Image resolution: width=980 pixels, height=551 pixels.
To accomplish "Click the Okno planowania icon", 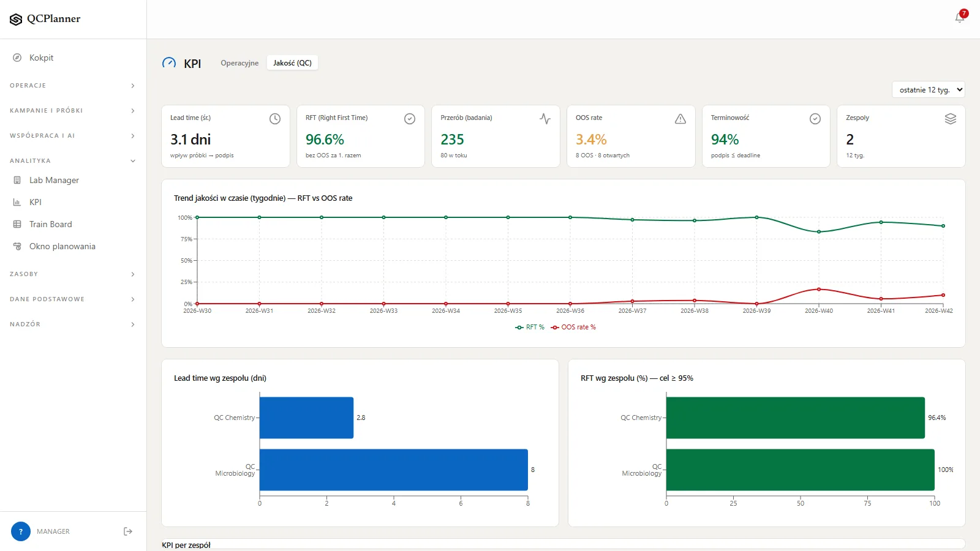I will (x=17, y=246).
